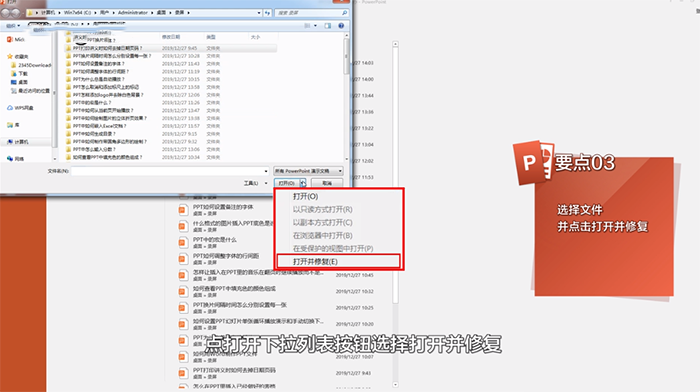Open the 工具 tools dropdown

(x=255, y=183)
